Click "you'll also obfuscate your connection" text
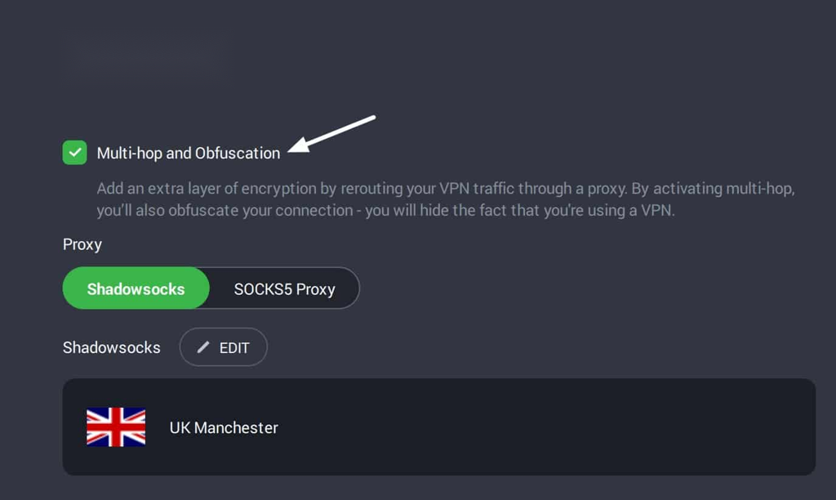 224,211
